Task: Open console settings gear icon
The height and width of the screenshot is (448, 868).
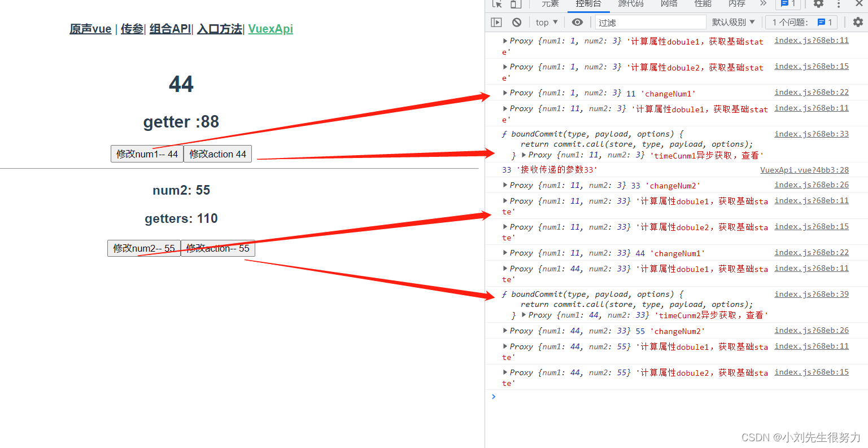Action: 858,23
